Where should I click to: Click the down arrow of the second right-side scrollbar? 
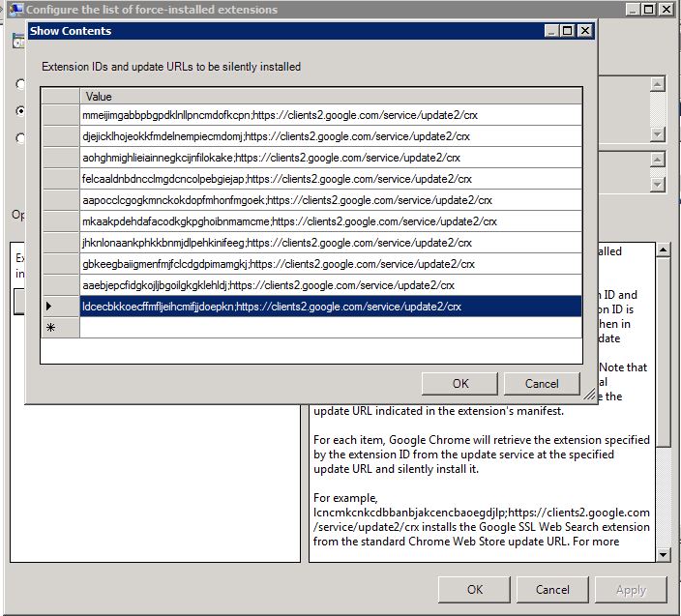pos(658,185)
